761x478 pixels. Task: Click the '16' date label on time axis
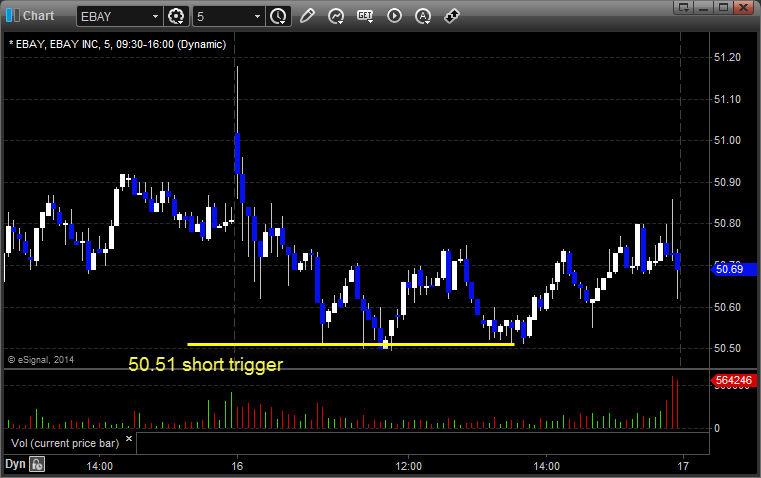[x=237, y=466]
